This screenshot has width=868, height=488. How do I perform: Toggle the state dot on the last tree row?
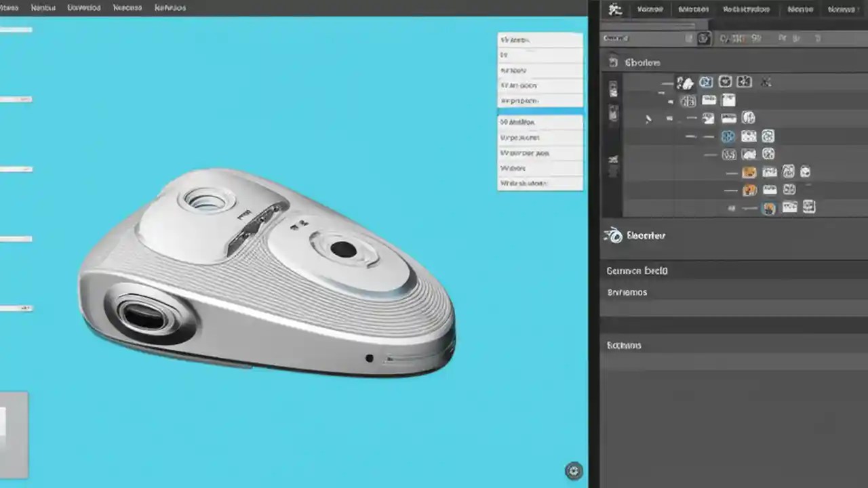(732, 207)
